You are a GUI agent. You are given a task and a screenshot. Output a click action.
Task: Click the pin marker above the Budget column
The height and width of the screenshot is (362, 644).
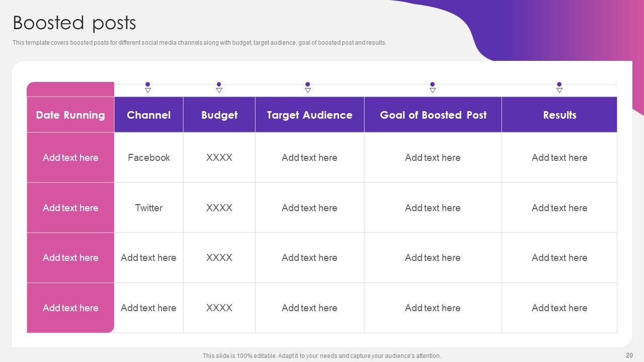(x=219, y=87)
